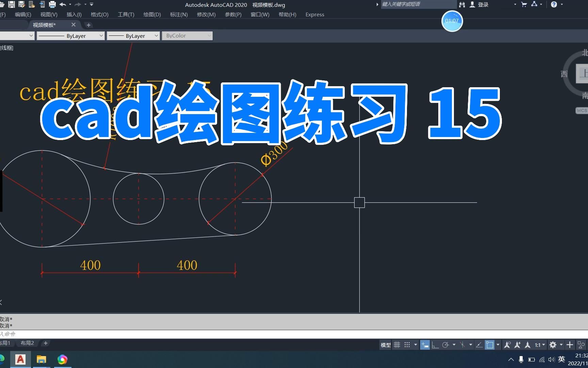This screenshot has height=368, width=588.
Task: Open the polar tracking dropdown arrow
Action: 454,344
